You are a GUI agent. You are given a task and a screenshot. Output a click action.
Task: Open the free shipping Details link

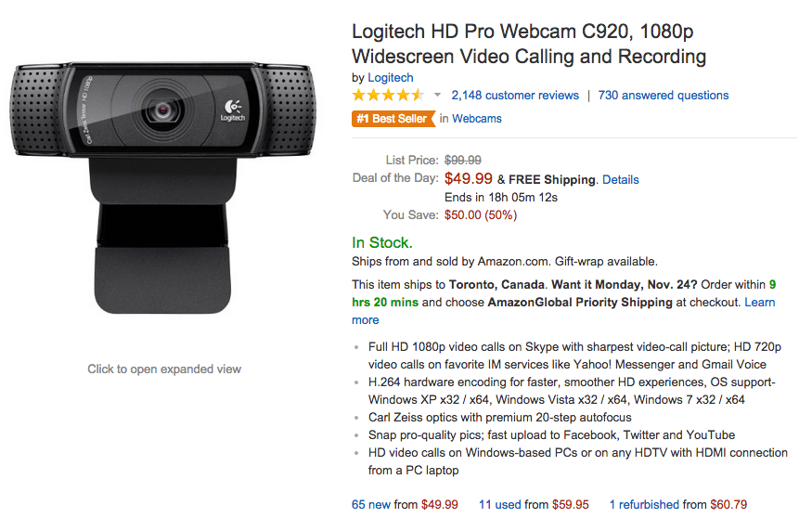[621, 180]
